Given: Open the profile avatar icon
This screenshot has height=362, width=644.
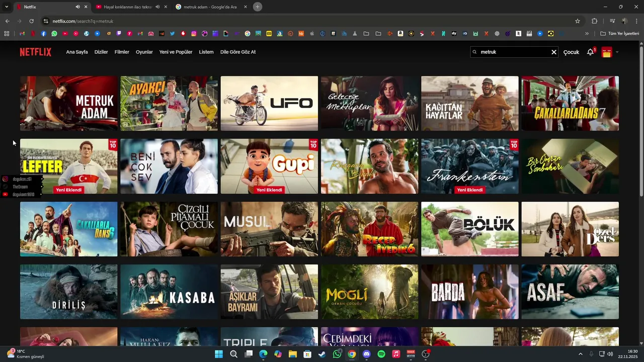Looking at the screenshot, I should click(606, 52).
